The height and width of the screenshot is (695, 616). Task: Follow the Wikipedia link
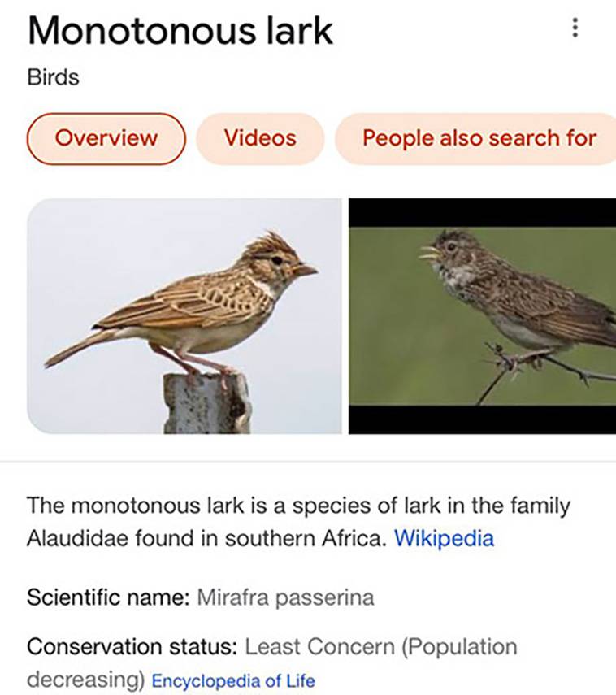tap(444, 539)
